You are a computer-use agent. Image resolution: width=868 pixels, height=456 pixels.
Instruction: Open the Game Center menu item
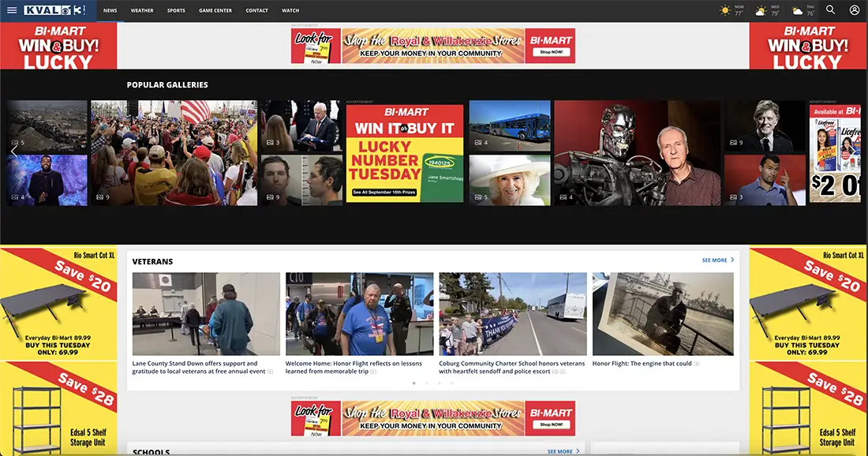(x=215, y=10)
